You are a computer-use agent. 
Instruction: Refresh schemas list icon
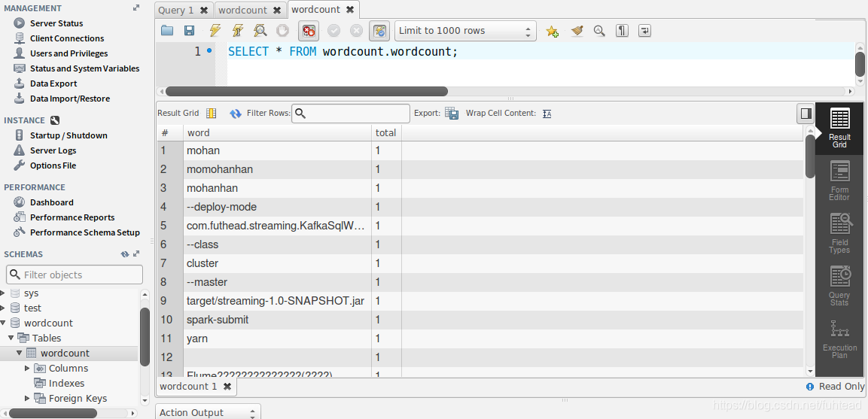coord(124,254)
